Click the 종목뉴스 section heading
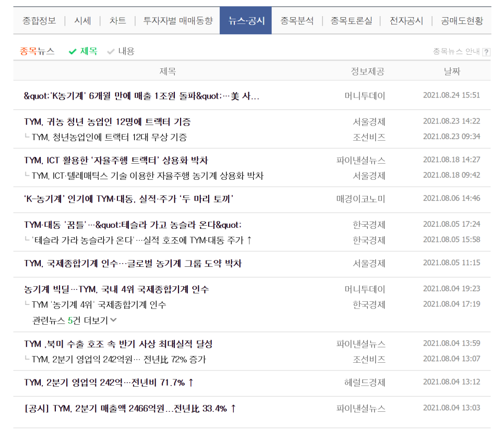 point(37,51)
